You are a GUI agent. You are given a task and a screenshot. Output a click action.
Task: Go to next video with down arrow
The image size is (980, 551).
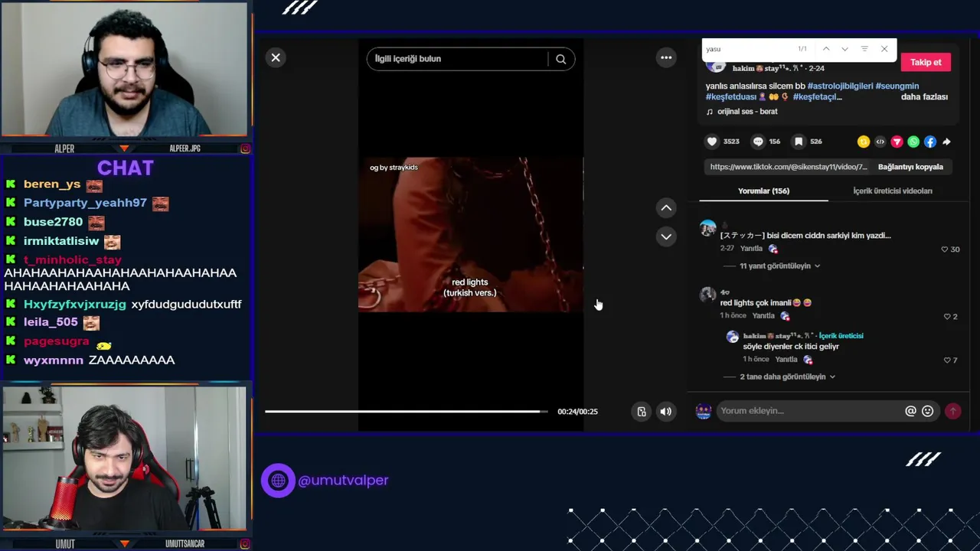coord(666,236)
